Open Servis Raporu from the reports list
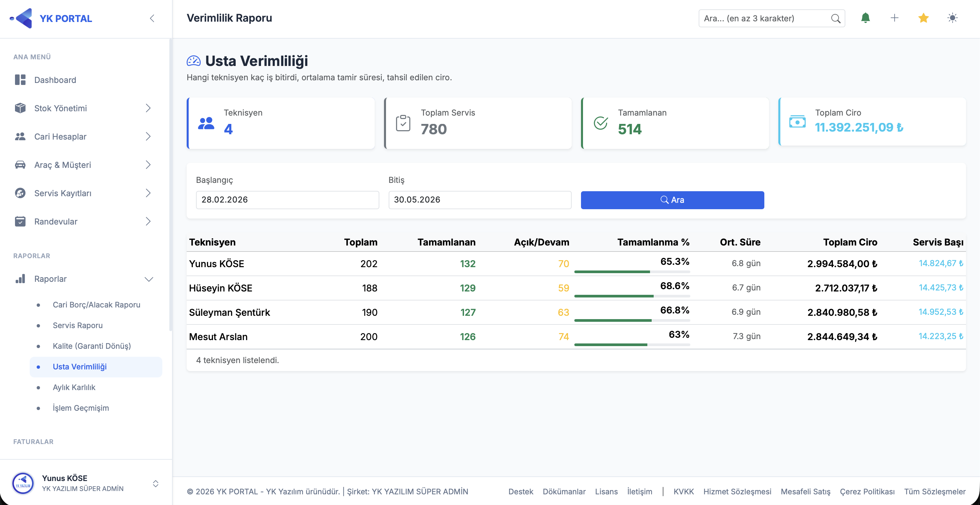 (x=78, y=325)
